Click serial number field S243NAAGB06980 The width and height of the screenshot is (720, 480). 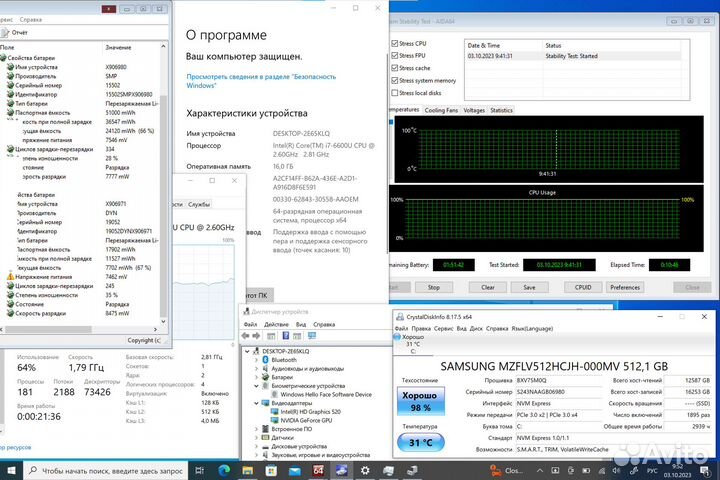tap(558, 392)
